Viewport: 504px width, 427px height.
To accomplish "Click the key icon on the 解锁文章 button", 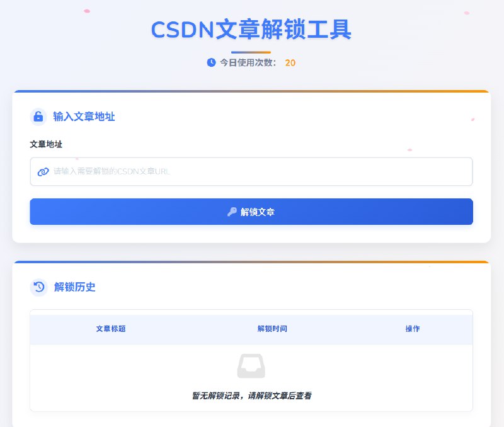I will coord(234,212).
